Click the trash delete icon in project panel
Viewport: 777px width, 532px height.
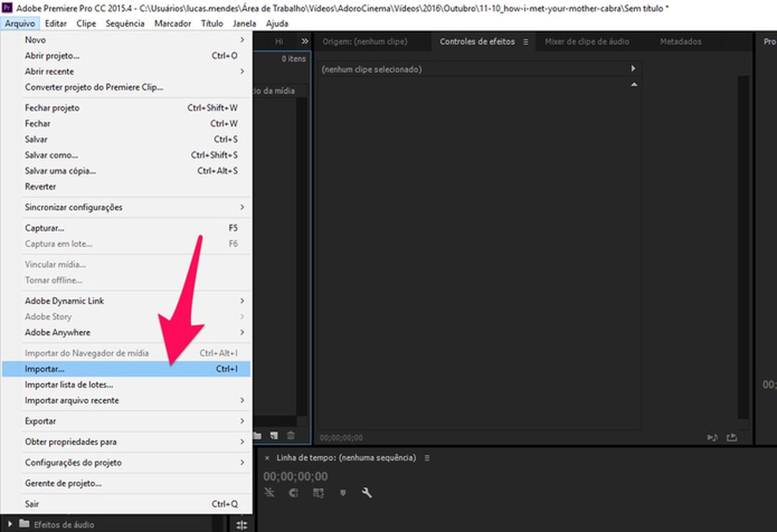(291, 436)
